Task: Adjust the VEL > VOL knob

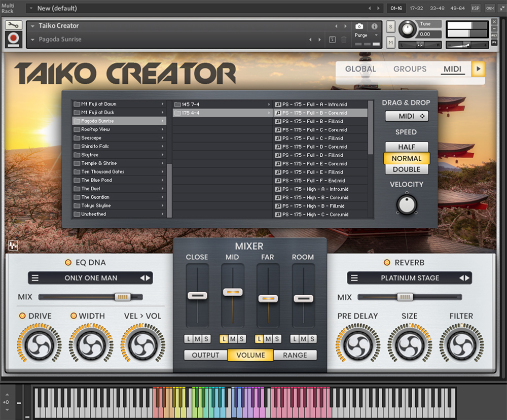Action: click(142, 345)
